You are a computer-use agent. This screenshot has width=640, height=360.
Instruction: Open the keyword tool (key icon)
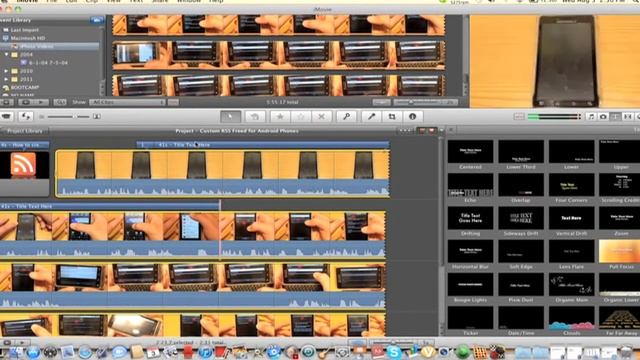[x=347, y=117]
